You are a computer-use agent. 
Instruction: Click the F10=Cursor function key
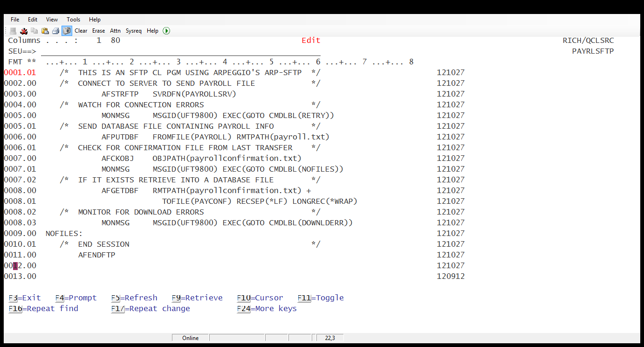260,298
